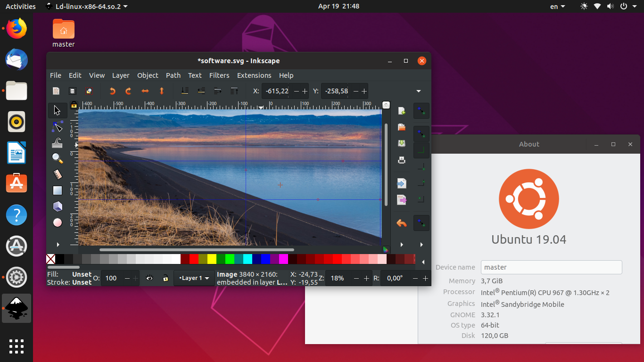
Task: Click the Deselect icon in the toolbar
Action: [x=89, y=91]
